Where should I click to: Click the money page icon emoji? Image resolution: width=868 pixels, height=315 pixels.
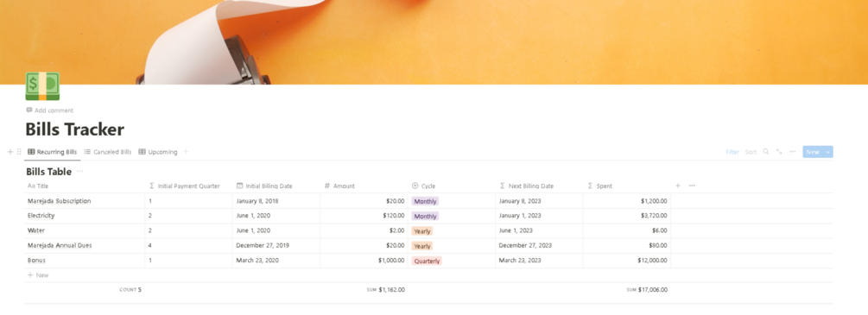pyautogui.click(x=42, y=85)
